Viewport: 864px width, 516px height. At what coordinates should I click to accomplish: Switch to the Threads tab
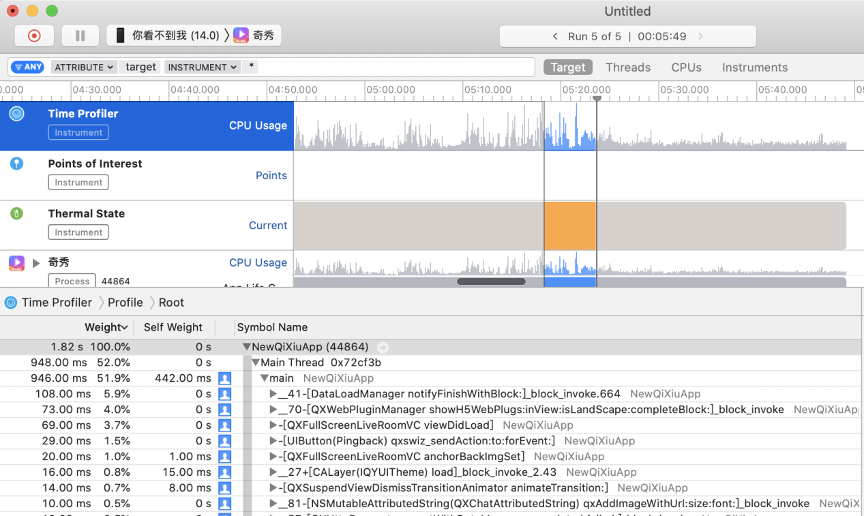(x=628, y=67)
